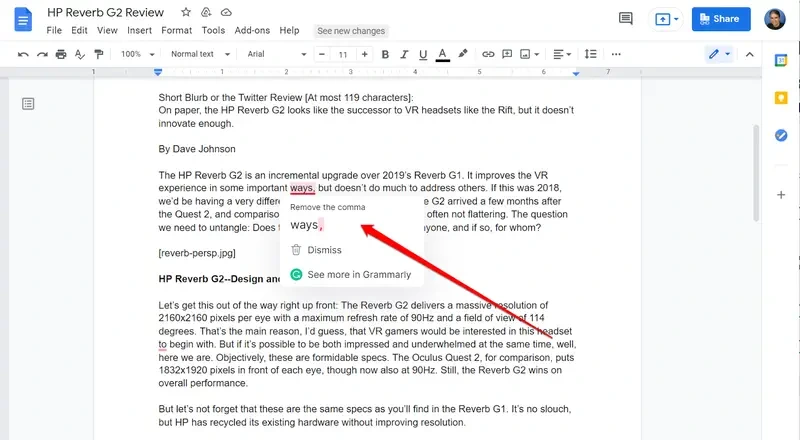
Task: Click the '[reverb-persp.jpg]' placeholder text
Action: (197, 253)
